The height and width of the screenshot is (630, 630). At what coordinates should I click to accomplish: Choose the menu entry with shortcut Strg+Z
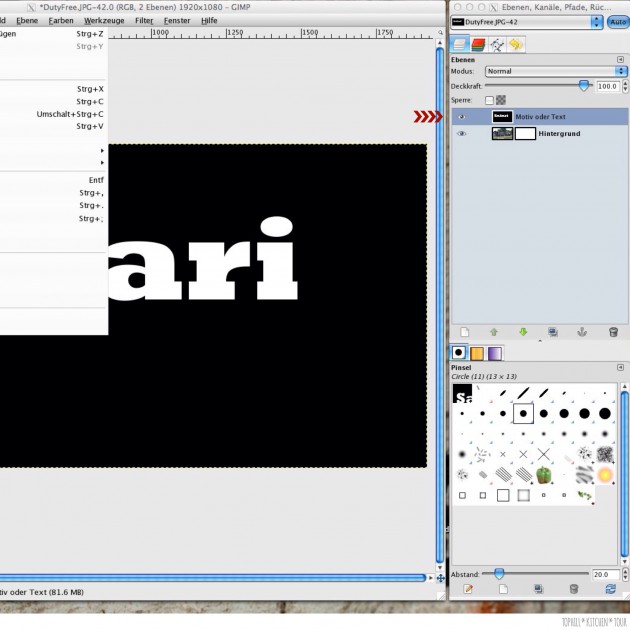(x=53, y=34)
